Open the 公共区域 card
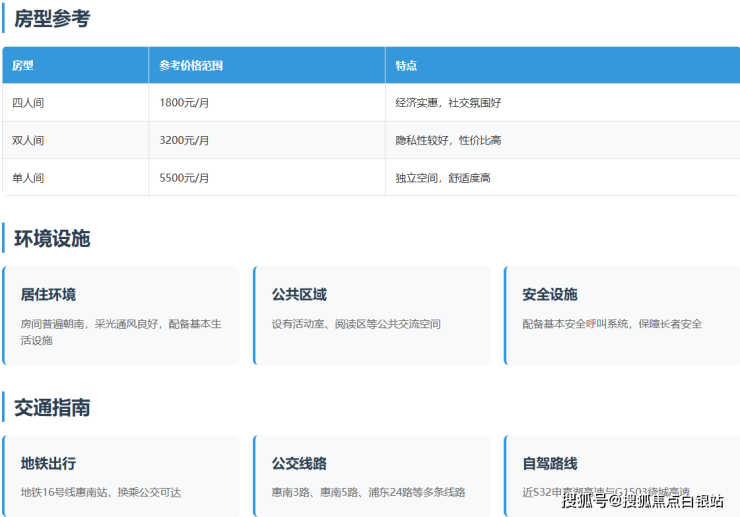740x517 pixels. point(372,315)
